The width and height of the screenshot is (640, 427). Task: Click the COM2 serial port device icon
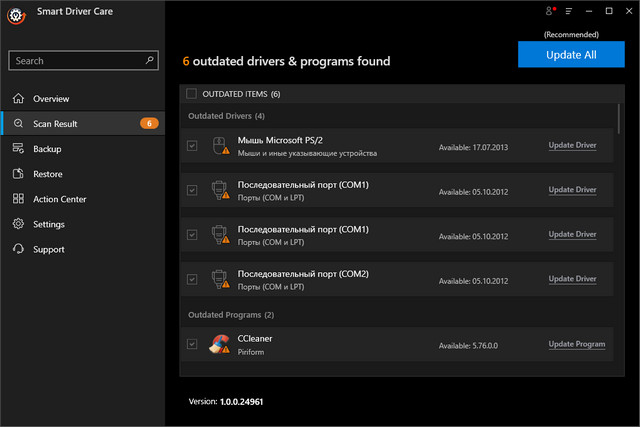pos(218,279)
